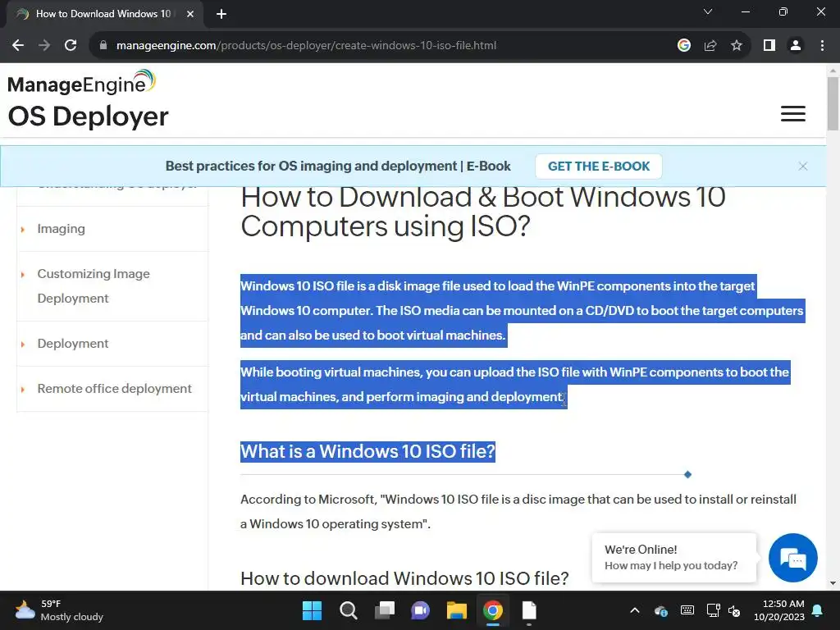Reload the current page
840x630 pixels.
71,46
